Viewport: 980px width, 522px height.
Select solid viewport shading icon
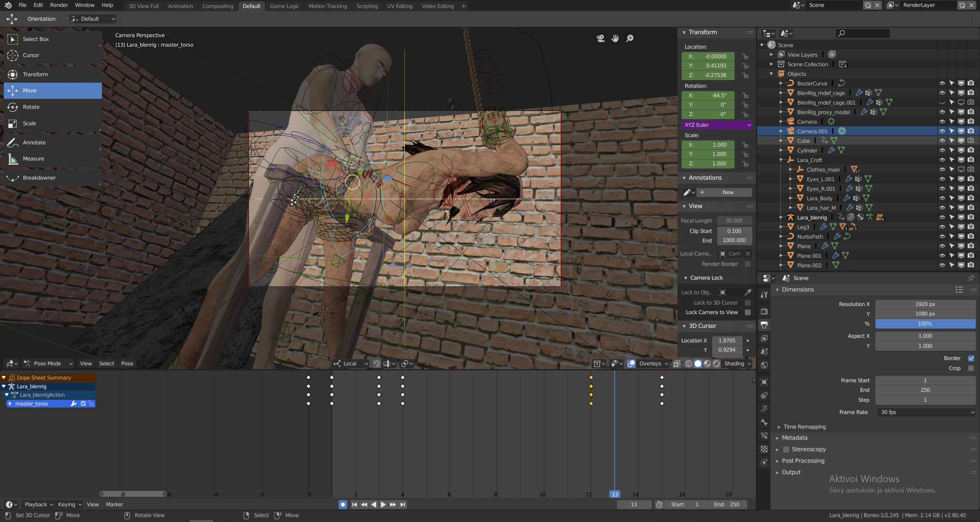[698, 363]
